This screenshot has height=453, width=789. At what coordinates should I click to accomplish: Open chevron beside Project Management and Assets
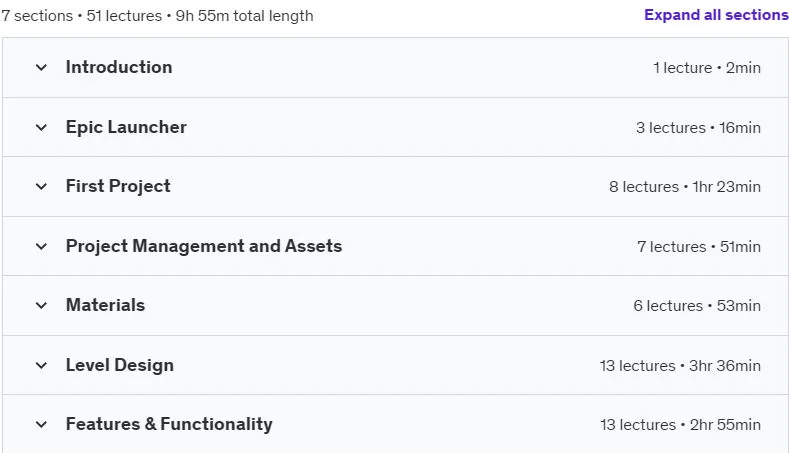[41, 247]
